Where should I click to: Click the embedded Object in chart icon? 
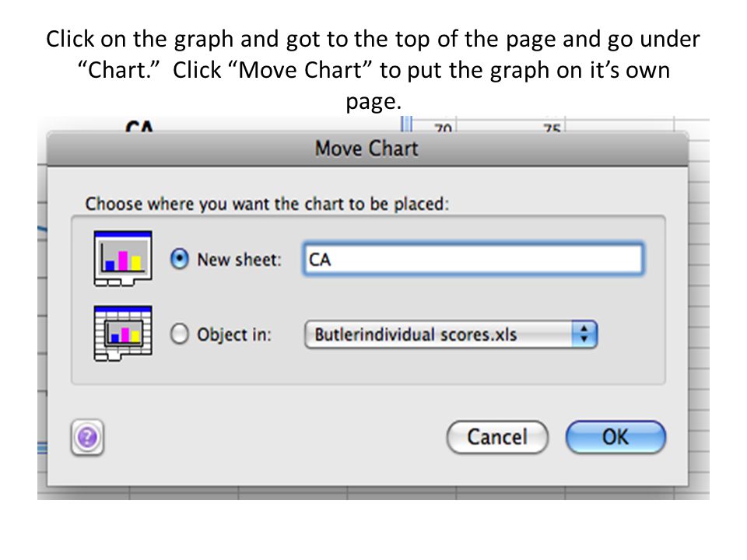(x=123, y=334)
